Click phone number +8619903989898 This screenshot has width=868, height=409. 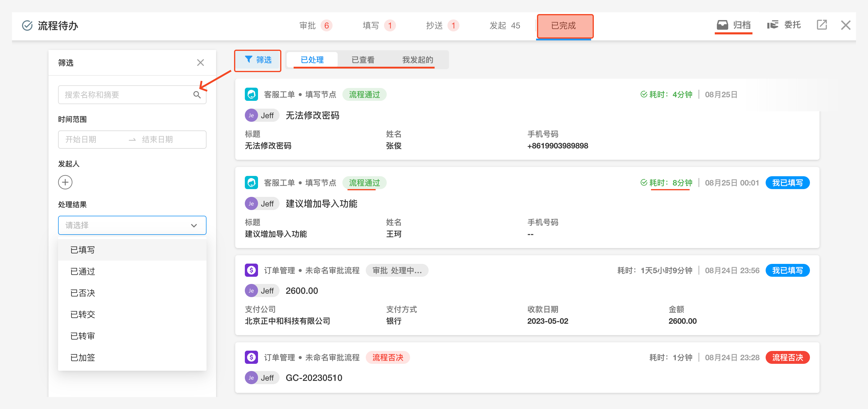558,146
